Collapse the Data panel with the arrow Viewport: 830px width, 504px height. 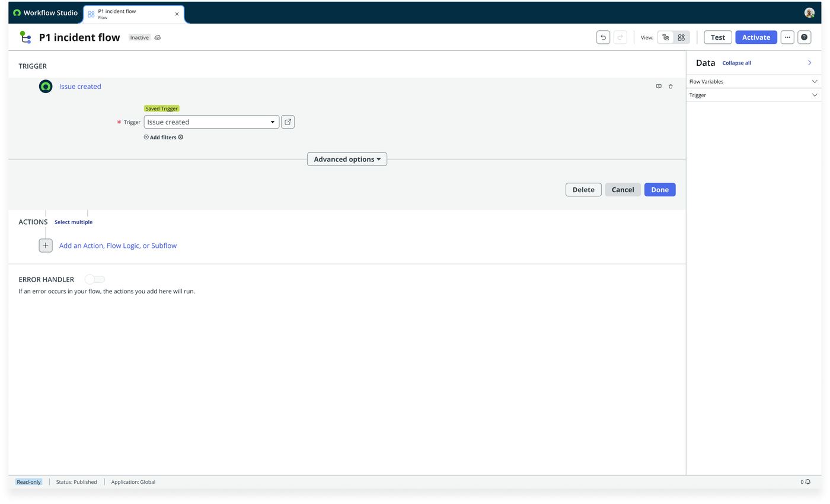809,63
